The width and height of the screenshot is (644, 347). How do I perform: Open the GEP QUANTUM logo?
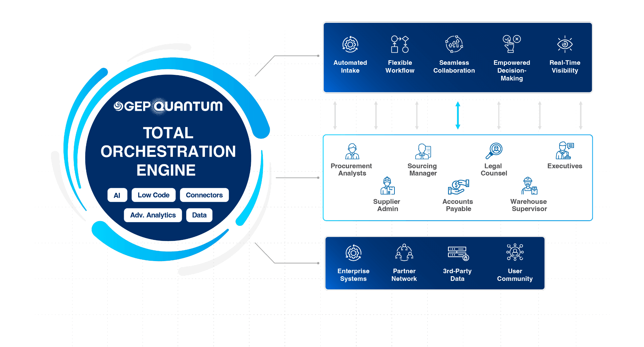(168, 106)
